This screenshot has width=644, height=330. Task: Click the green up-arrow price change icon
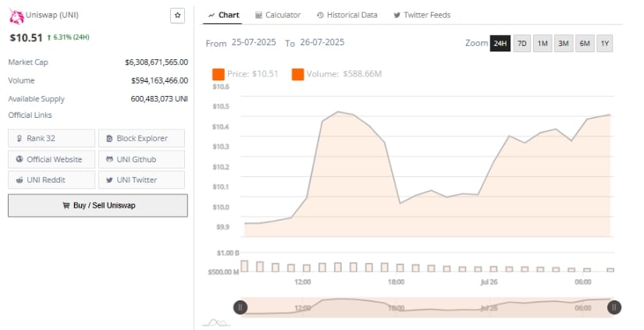(49, 37)
